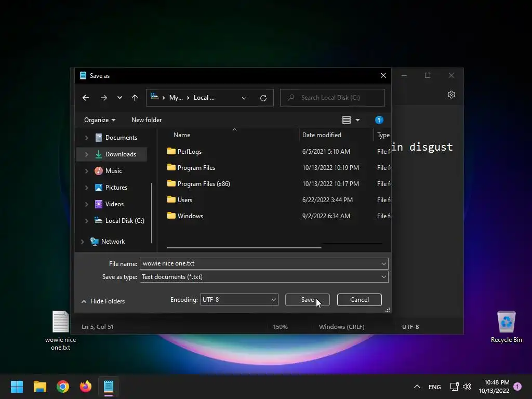532x399 pixels.
Task: Open the recent locations chevron beside the forward arrow
Action: click(119, 98)
